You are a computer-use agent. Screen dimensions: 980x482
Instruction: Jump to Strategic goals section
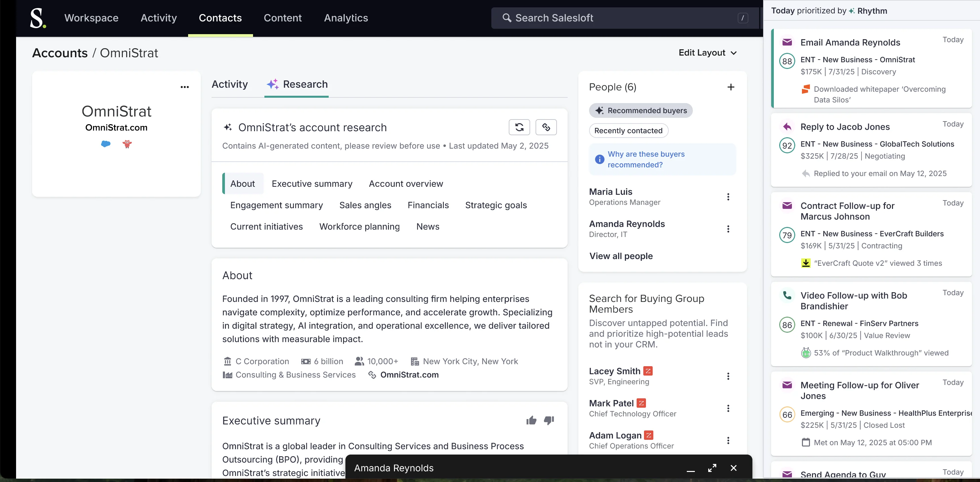(496, 205)
